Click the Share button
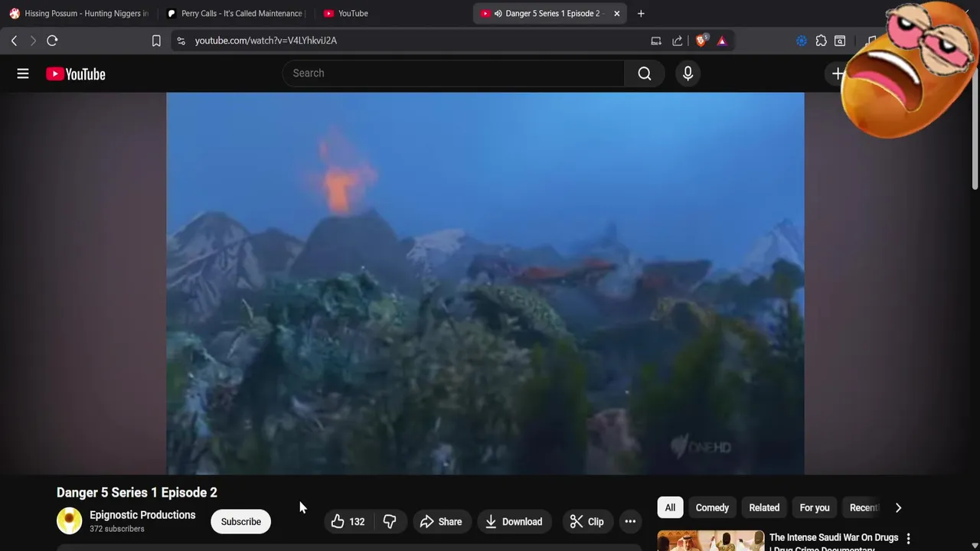This screenshot has width=980, height=551. click(441, 522)
